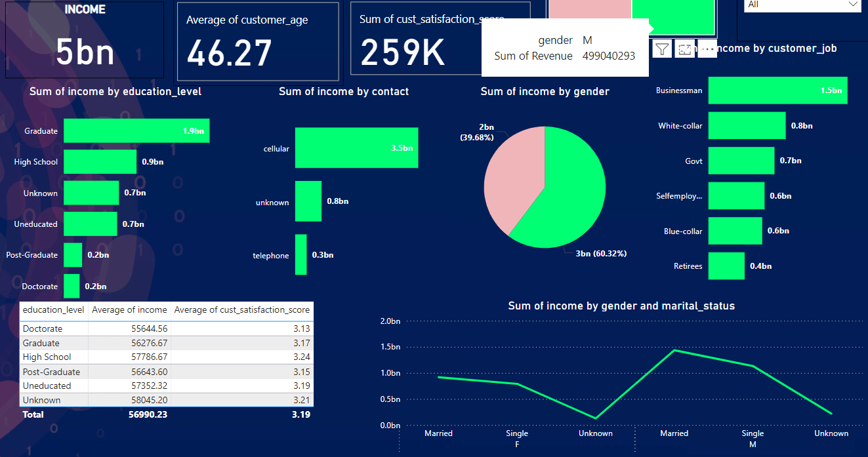This screenshot has width=868, height=457.
Task: Sort by Average of cust_satisfaction_score header
Action: (242, 310)
